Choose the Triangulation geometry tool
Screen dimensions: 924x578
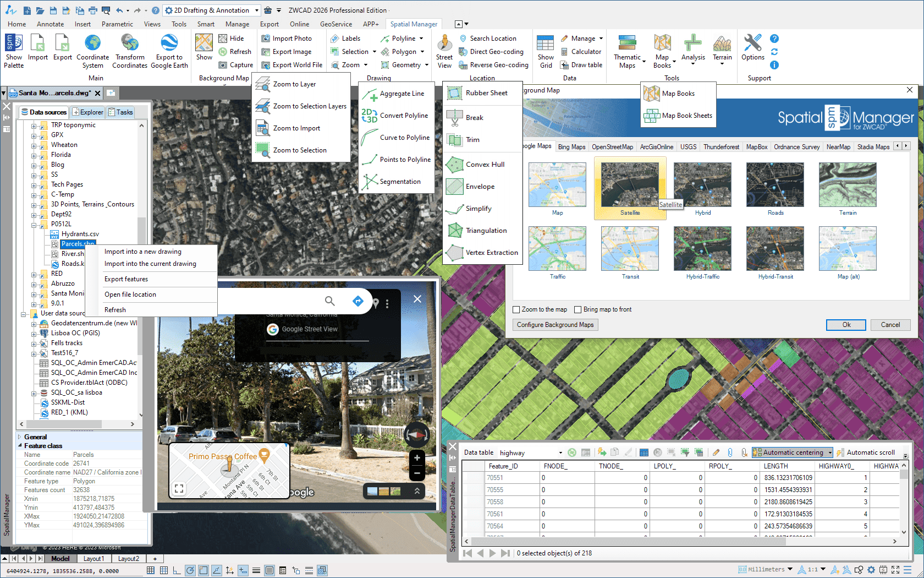point(486,231)
